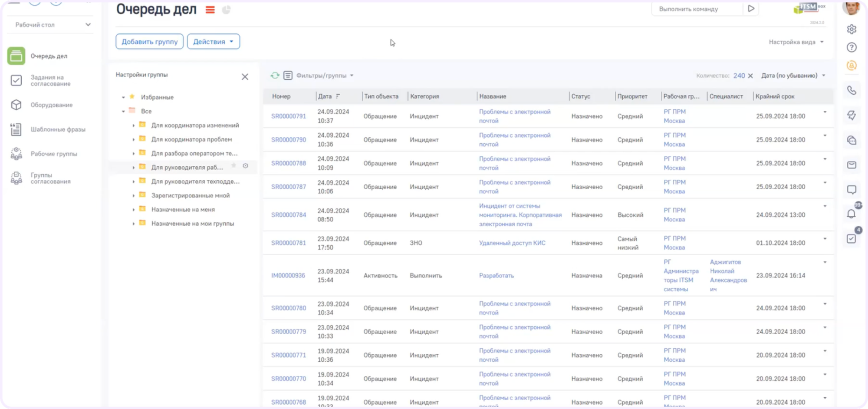Click the Добавить группу button
The width and height of the screenshot is (868, 409).
149,42
